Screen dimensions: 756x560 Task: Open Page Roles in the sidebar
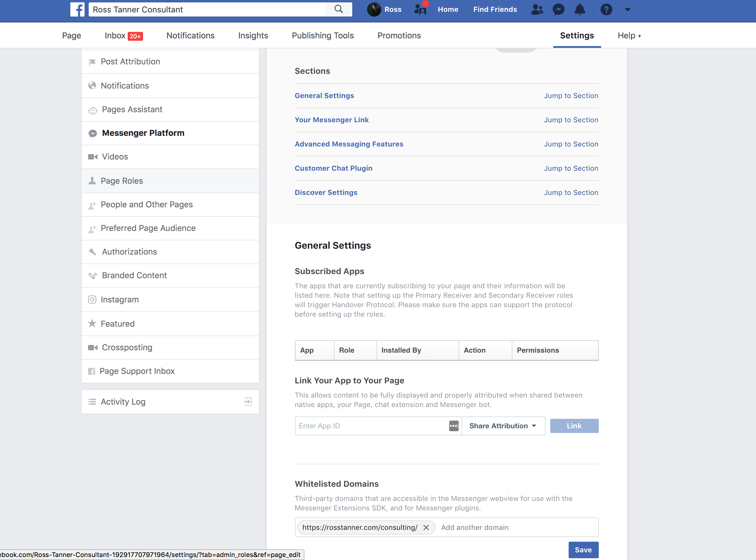[122, 181]
